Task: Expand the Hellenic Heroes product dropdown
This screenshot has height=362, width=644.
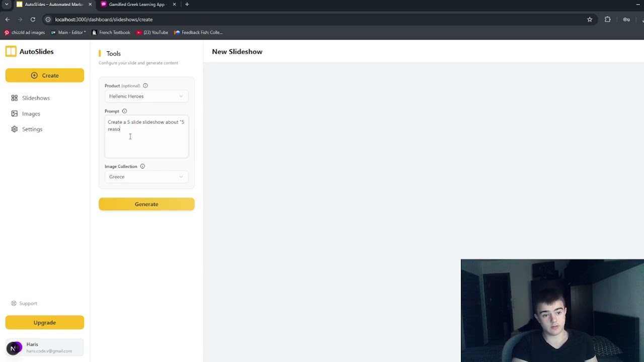Action: tap(146, 96)
